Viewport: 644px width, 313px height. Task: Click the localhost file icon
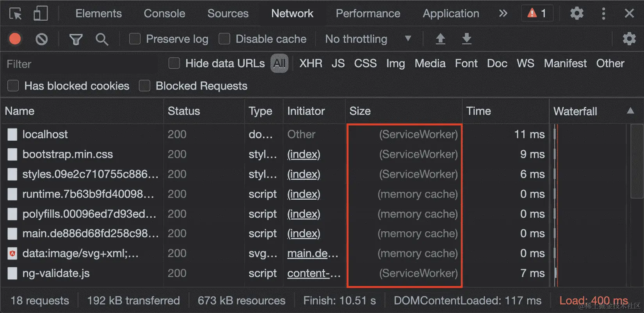12,134
